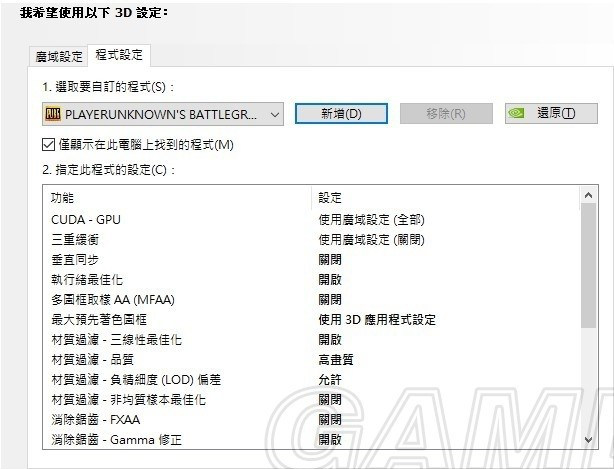This screenshot has width=614, height=469.
Task: Select the CUDA - GPU row
Action: (311, 220)
